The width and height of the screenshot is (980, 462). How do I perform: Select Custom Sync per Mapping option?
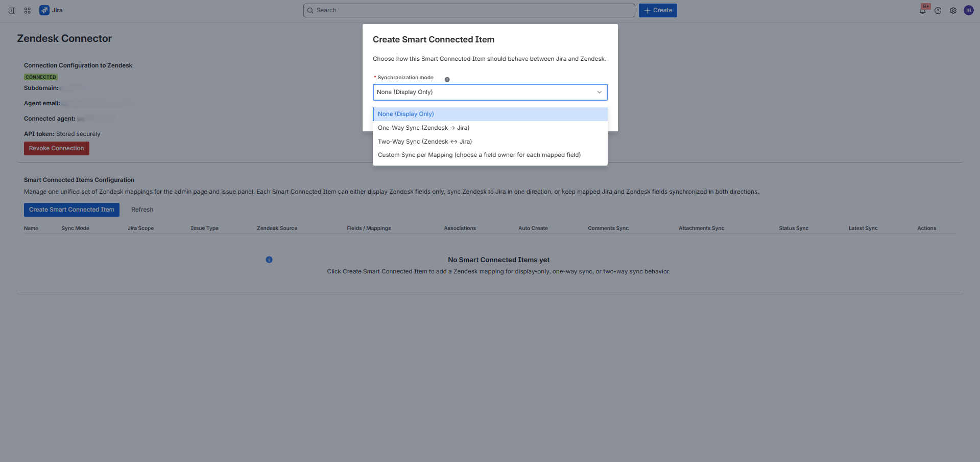[490, 155]
